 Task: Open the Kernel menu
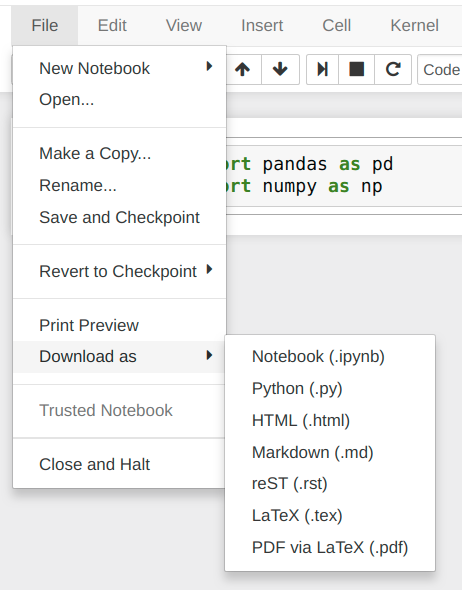(x=415, y=26)
